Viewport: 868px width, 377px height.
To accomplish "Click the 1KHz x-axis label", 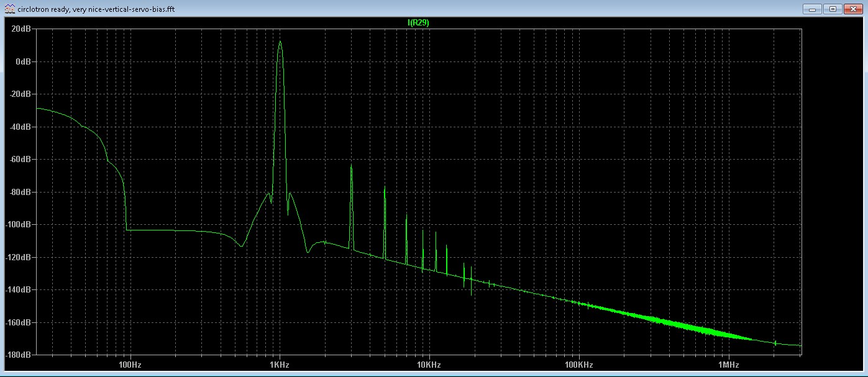I will [x=279, y=365].
